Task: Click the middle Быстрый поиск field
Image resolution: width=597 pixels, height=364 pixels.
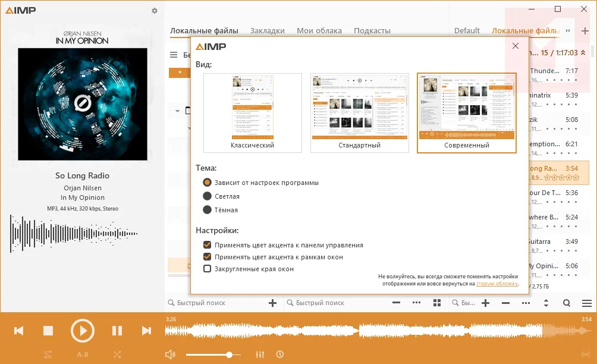Action: [337, 303]
